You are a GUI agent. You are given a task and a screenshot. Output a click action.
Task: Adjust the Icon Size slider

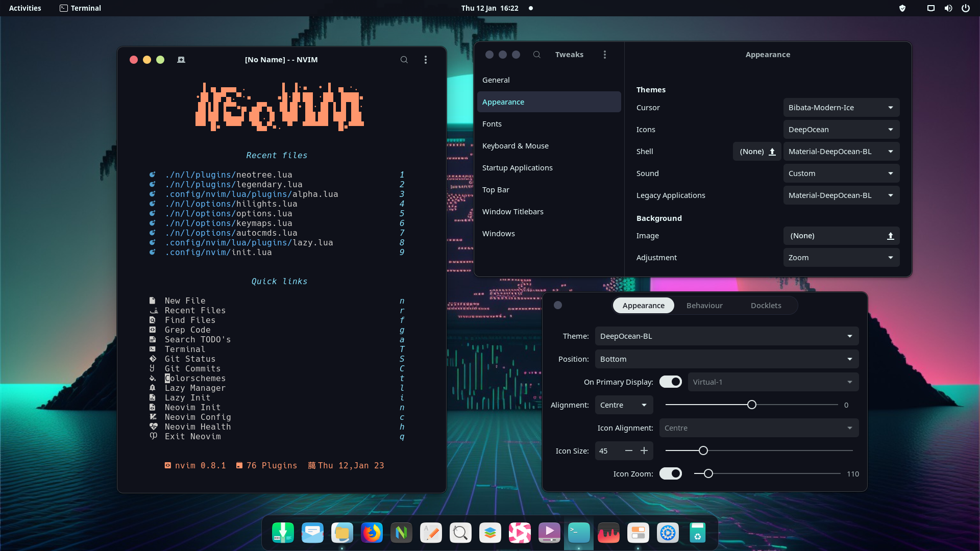coord(759,451)
